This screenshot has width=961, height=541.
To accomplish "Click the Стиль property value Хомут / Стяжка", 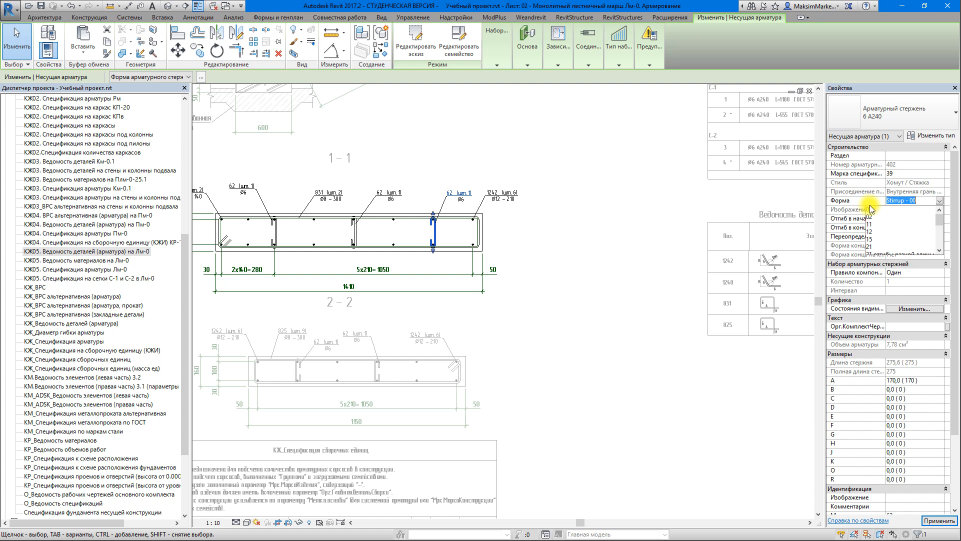I will coord(915,183).
